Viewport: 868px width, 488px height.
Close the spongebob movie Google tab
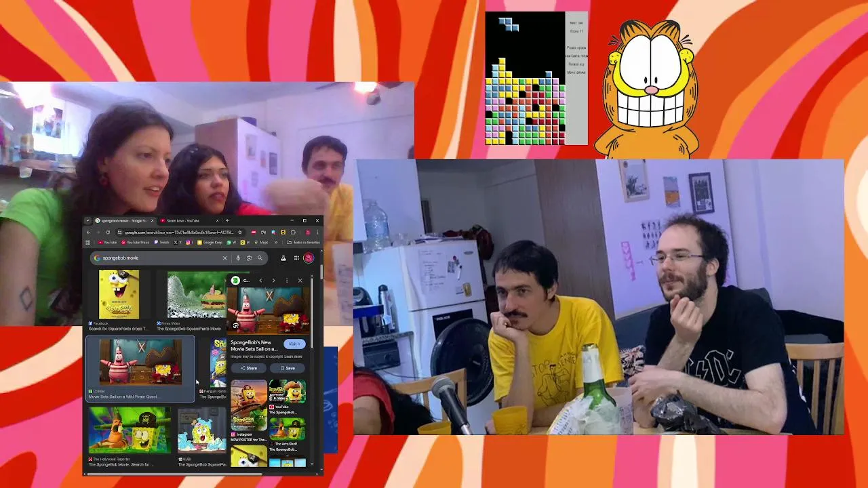point(152,220)
